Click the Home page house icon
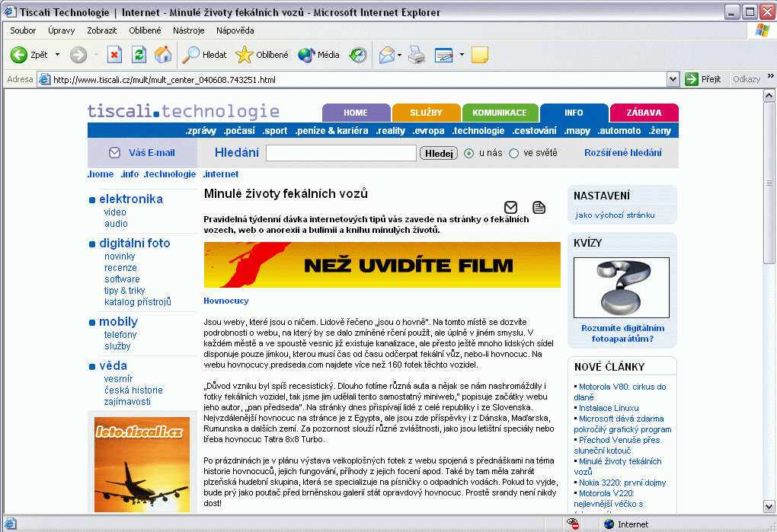777x532 pixels. click(163, 55)
